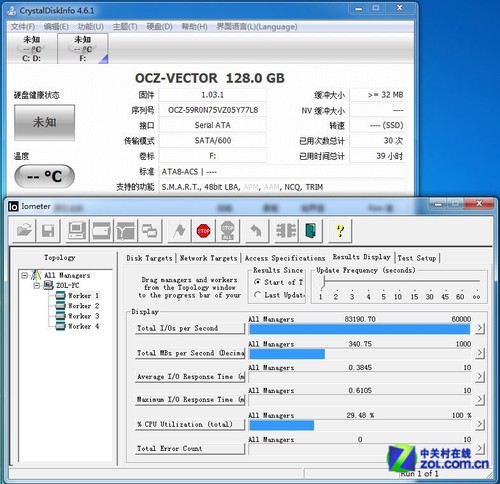Start tests green flag icon
This screenshot has height=484, width=500.
click(179, 230)
